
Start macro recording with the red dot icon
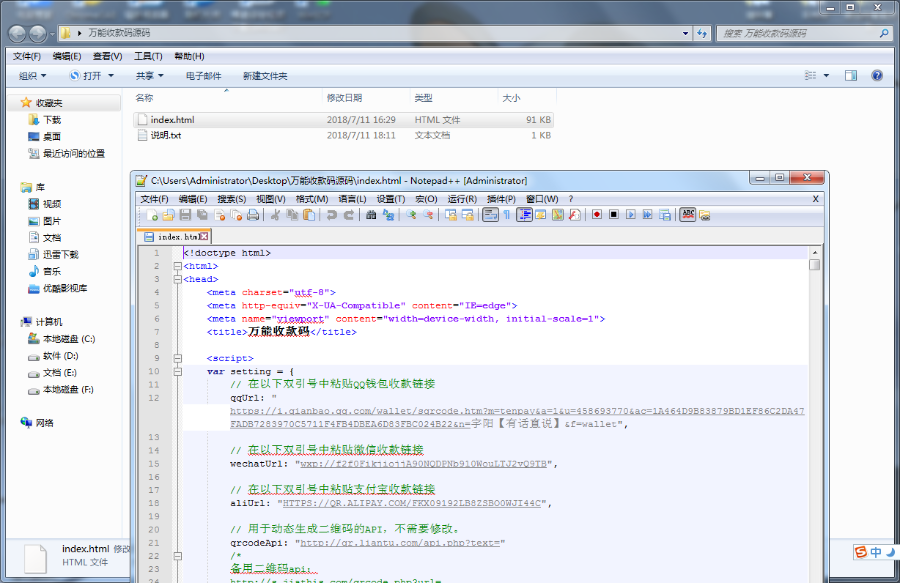(x=597, y=215)
